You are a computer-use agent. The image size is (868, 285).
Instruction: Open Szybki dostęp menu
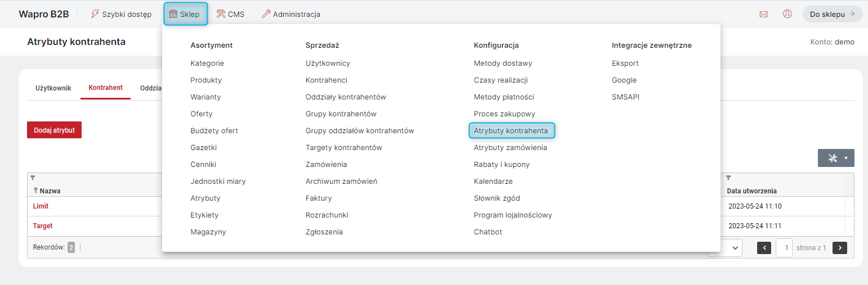[x=121, y=14]
